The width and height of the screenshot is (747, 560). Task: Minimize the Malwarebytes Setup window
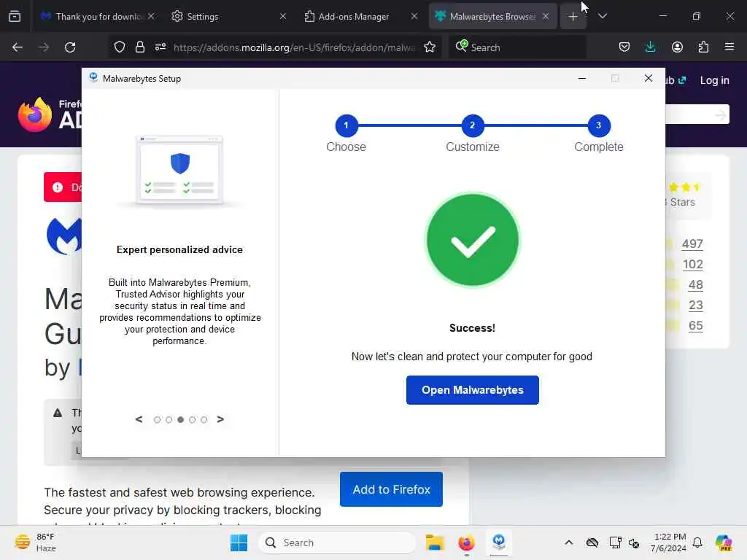click(x=581, y=78)
